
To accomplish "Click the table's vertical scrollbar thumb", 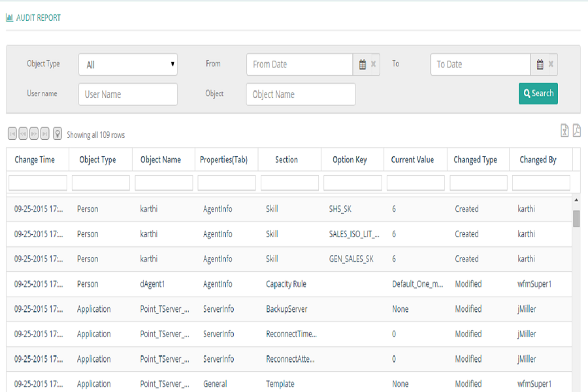I will coord(576,218).
